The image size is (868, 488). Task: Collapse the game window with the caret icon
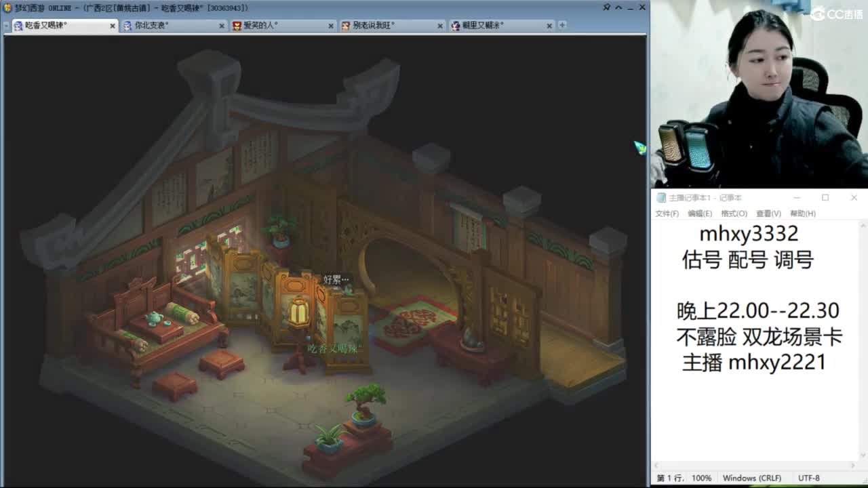618,7
